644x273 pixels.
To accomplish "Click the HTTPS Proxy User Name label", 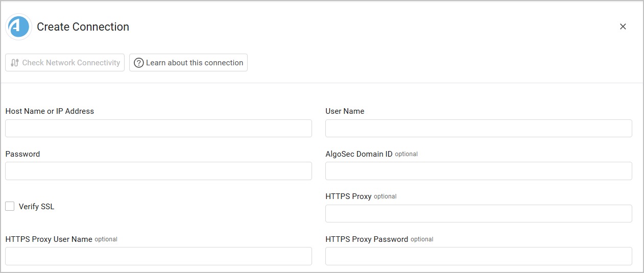I will pyautogui.click(x=49, y=239).
